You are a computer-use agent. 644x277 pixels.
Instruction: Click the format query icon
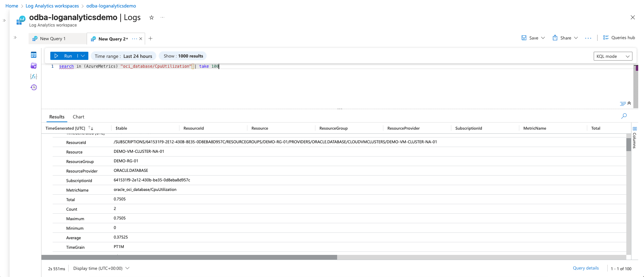(623, 103)
